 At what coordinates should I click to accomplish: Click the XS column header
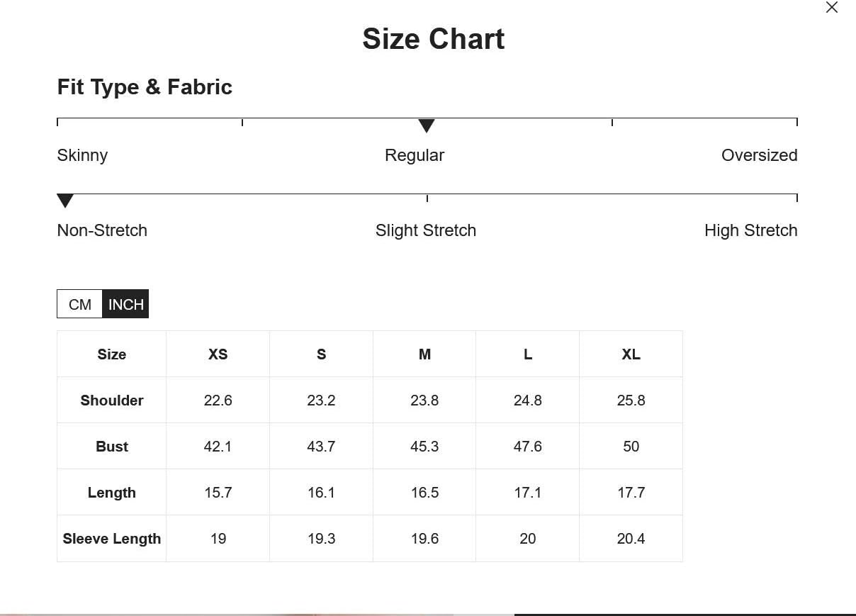[218, 354]
